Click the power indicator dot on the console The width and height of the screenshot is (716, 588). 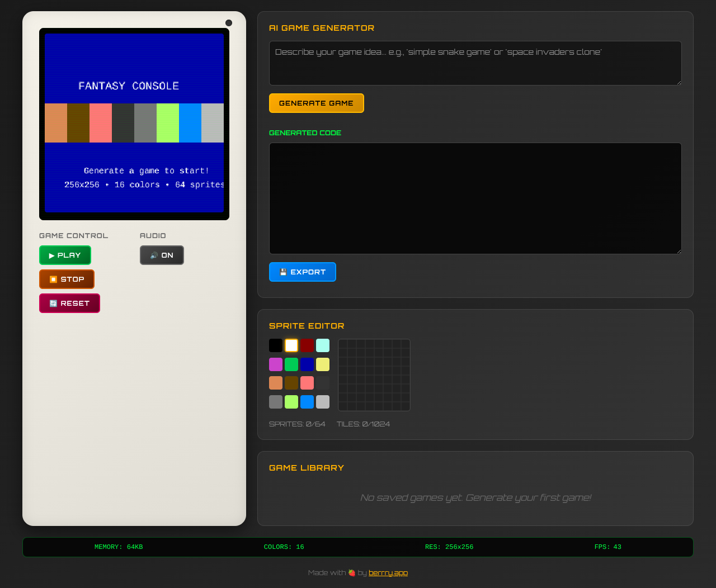(x=228, y=22)
